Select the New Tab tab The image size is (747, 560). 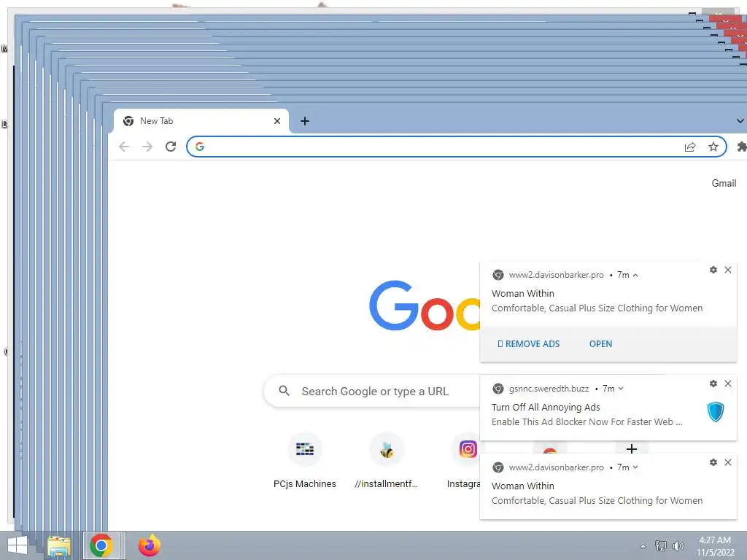(201, 121)
